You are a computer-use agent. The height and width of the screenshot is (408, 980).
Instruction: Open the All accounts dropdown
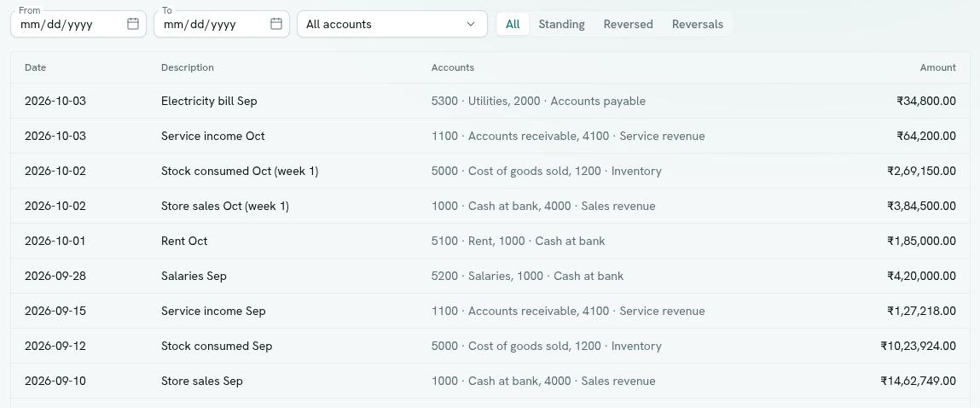[391, 24]
